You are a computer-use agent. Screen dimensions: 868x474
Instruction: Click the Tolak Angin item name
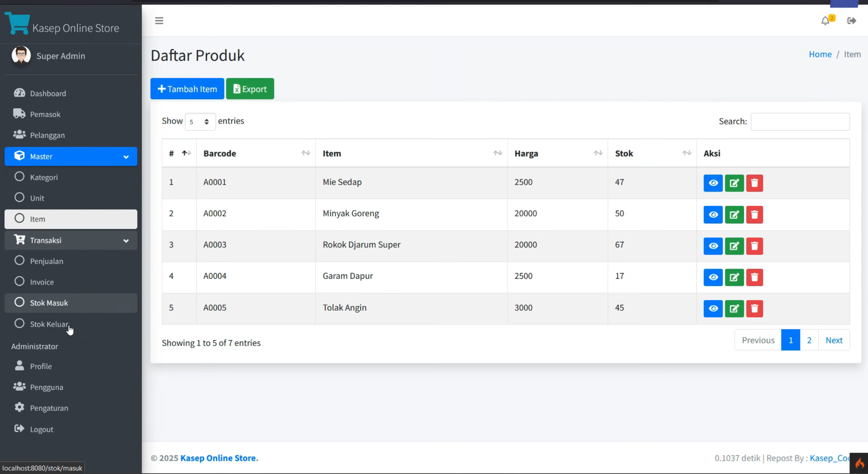(x=344, y=308)
